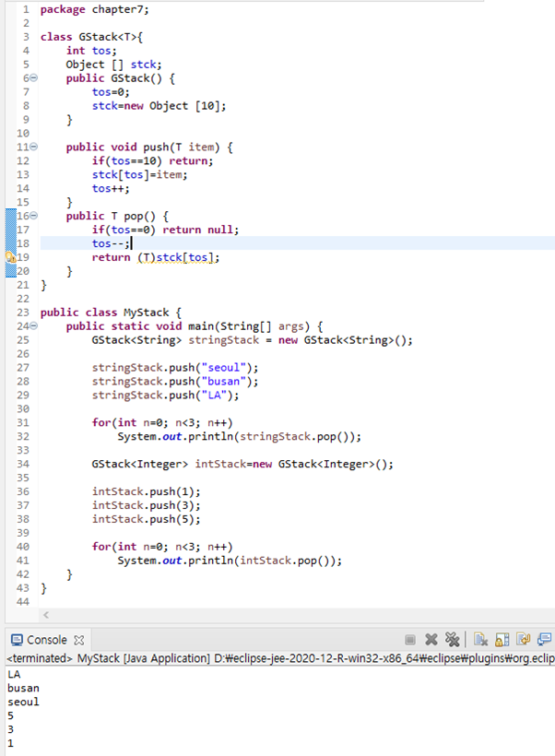Screen dimensions: 555x756
Task: Click the Terminate button in Console toolbar
Action: pos(410,640)
